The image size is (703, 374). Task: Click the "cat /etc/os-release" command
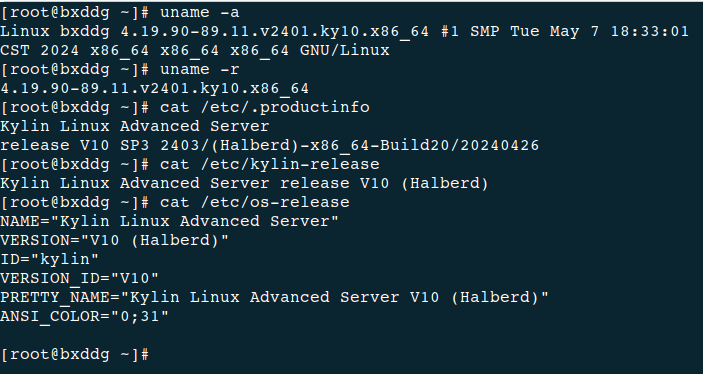(255, 202)
